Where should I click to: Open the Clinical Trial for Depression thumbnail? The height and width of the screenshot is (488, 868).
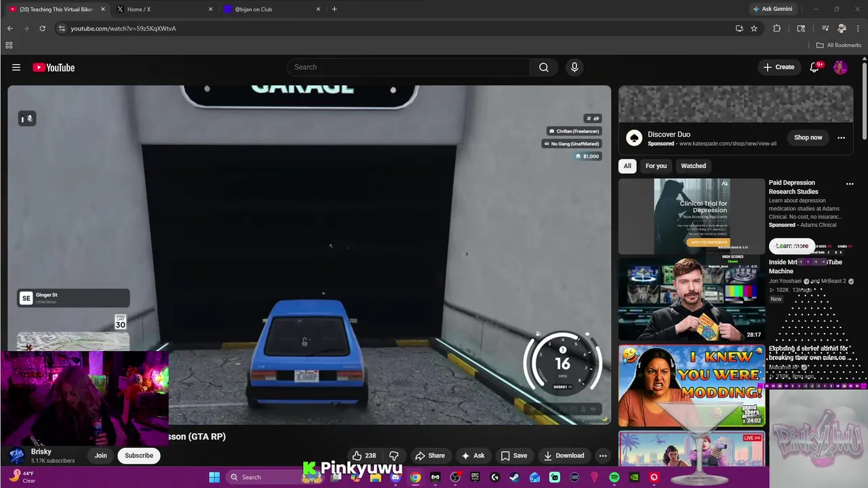(x=692, y=216)
